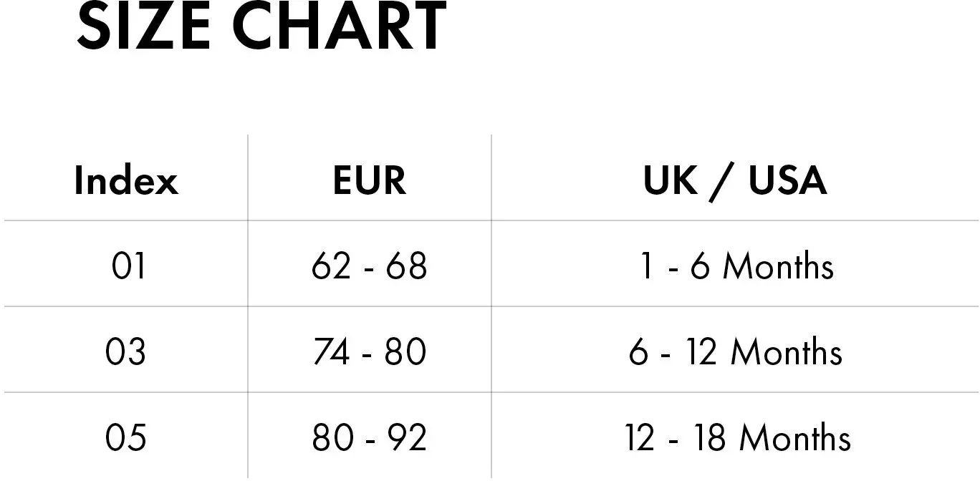
Task: Click index value 05
Action: coord(126,437)
